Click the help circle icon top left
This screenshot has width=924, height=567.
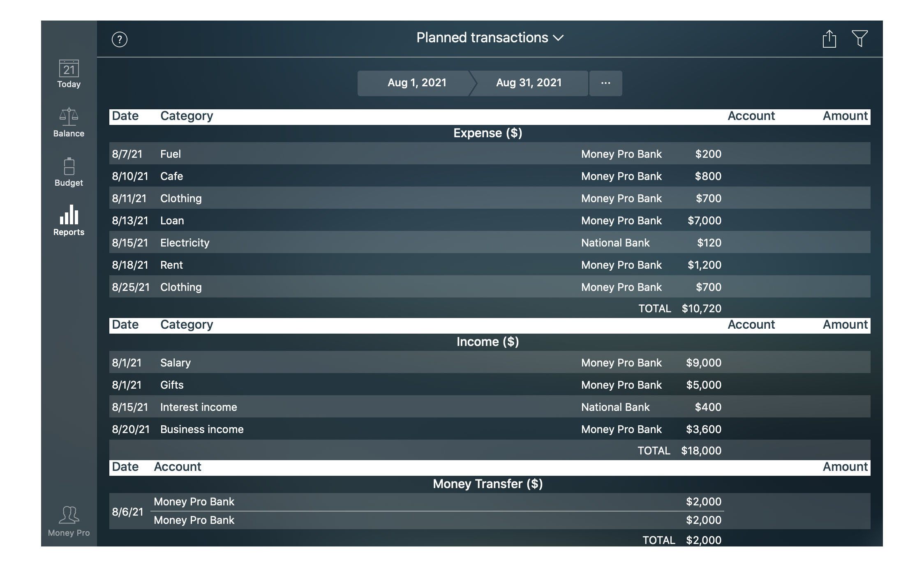120,39
